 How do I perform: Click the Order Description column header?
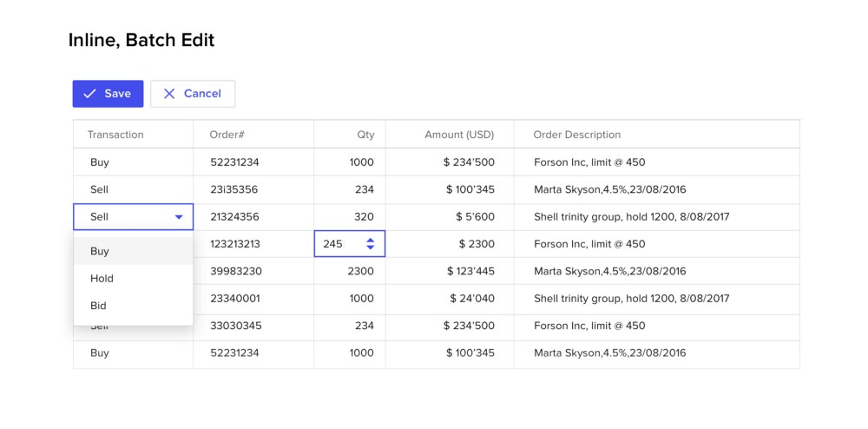(576, 135)
